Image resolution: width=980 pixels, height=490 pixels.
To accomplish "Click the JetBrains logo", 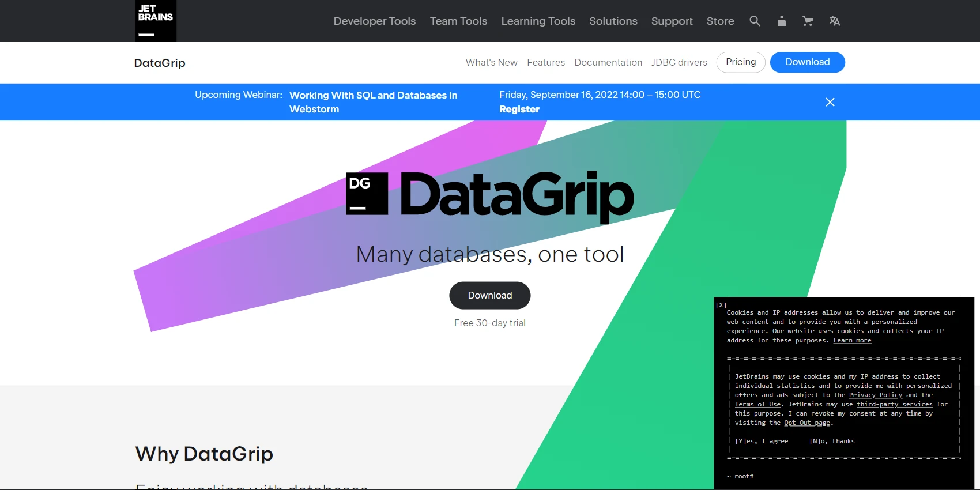I will click(x=156, y=21).
